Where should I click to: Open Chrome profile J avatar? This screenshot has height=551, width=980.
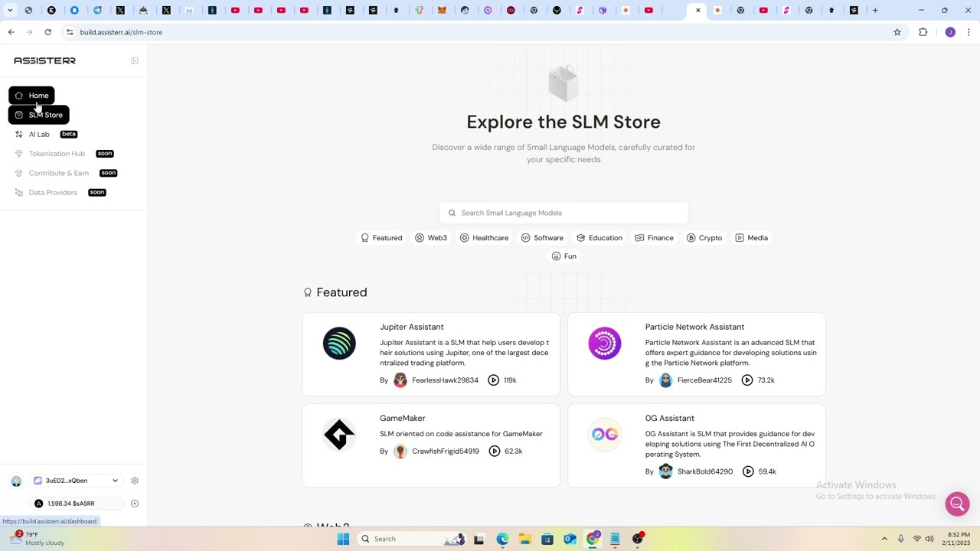pyautogui.click(x=950, y=32)
